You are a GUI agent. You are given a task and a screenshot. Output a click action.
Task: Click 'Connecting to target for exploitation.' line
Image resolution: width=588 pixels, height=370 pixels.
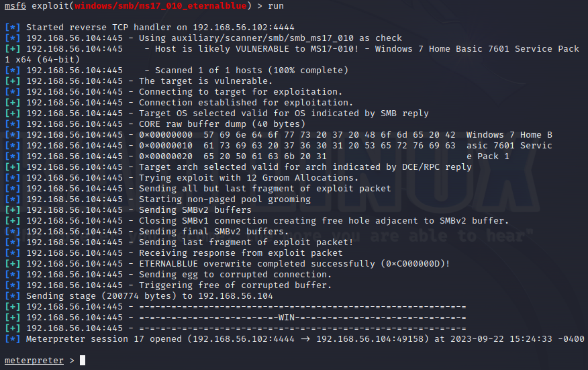[173, 92]
